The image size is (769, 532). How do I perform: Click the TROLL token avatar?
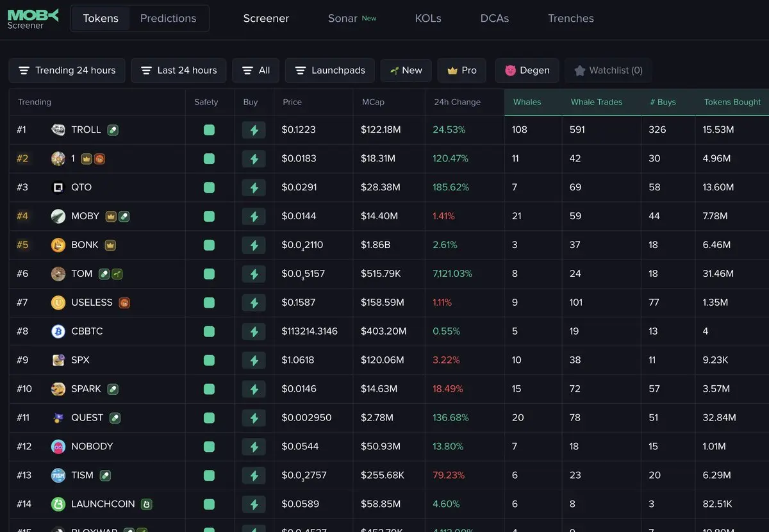click(58, 129)
